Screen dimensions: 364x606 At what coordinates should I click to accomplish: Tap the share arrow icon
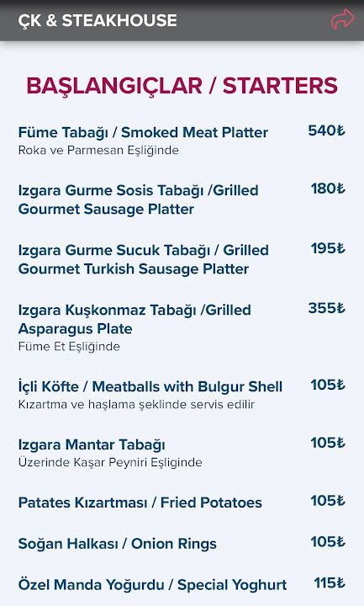tap(342, 19)
